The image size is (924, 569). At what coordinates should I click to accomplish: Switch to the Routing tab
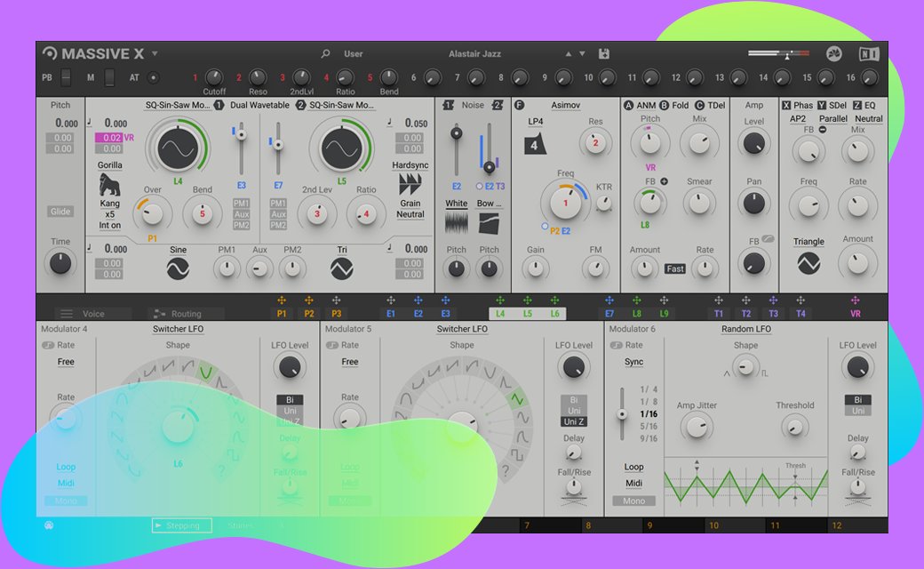(x=176, y=314)
